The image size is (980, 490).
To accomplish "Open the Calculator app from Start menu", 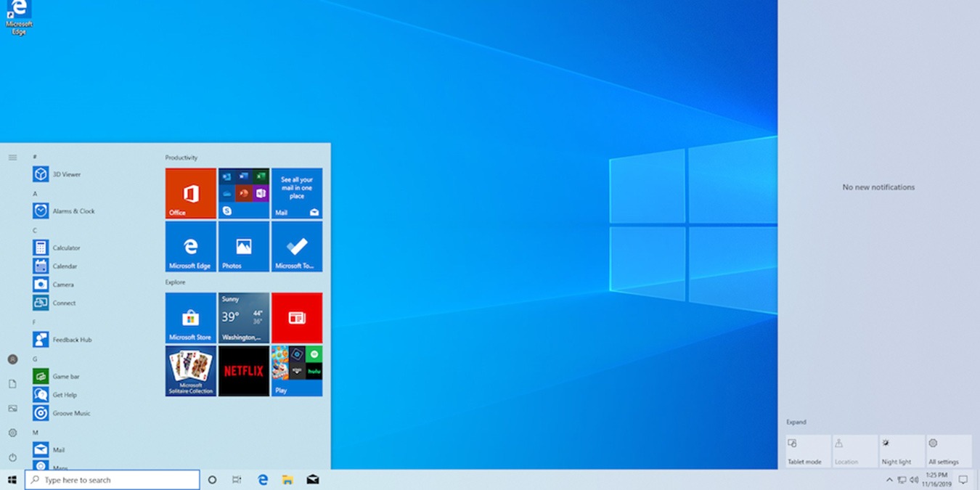I will (x=65, y=248).
